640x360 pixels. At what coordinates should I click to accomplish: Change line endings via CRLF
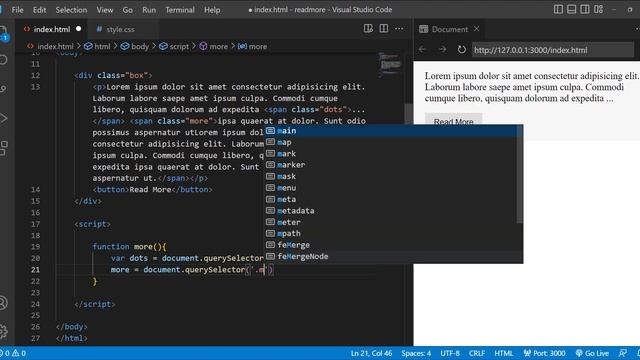click(x=477, y=353)
